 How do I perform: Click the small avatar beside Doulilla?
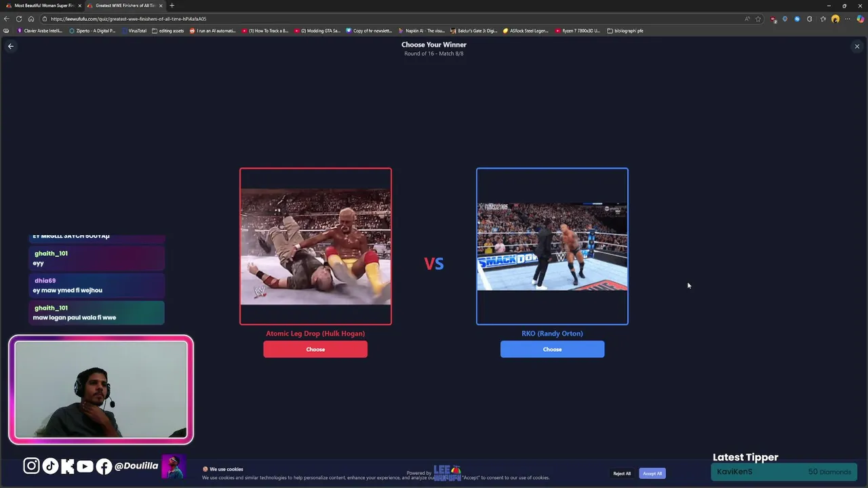click(174, 466)
